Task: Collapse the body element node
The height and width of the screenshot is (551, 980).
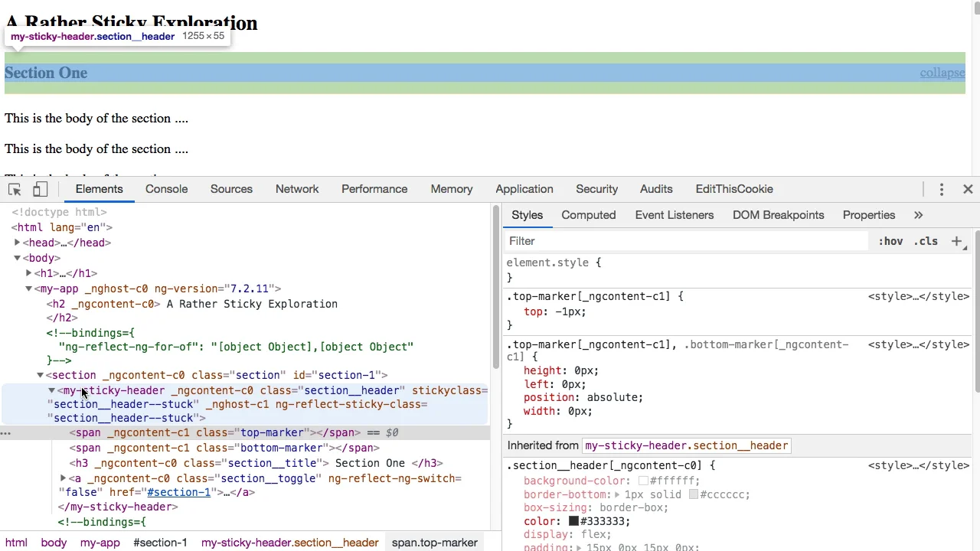Action: pos(18,258)
